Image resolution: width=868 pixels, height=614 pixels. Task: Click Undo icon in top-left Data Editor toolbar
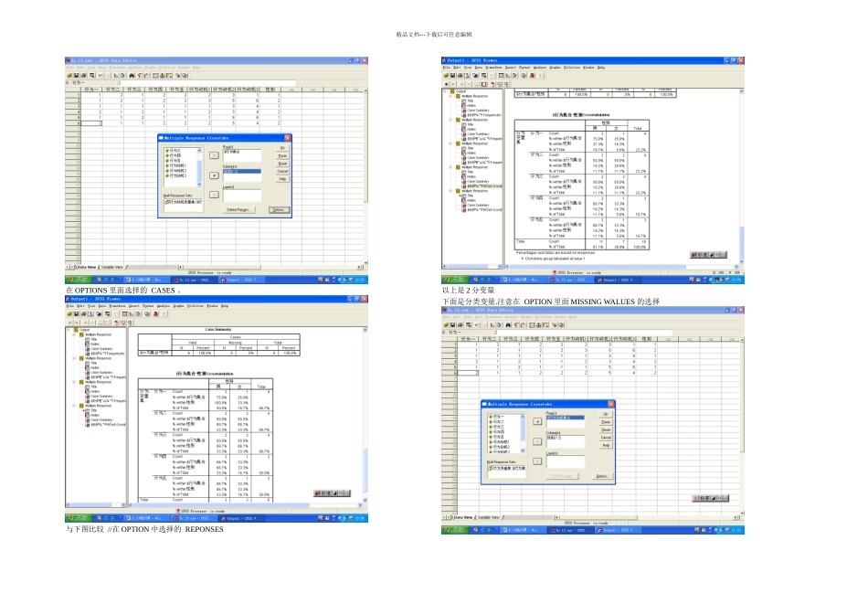pyautogui.click(x=101, y=75)
